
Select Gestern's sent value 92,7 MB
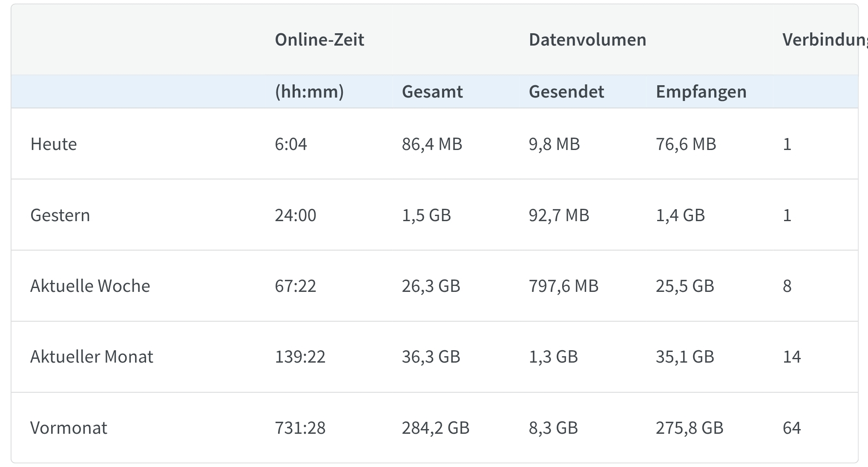pyautogui.click(x=559, y=215)
